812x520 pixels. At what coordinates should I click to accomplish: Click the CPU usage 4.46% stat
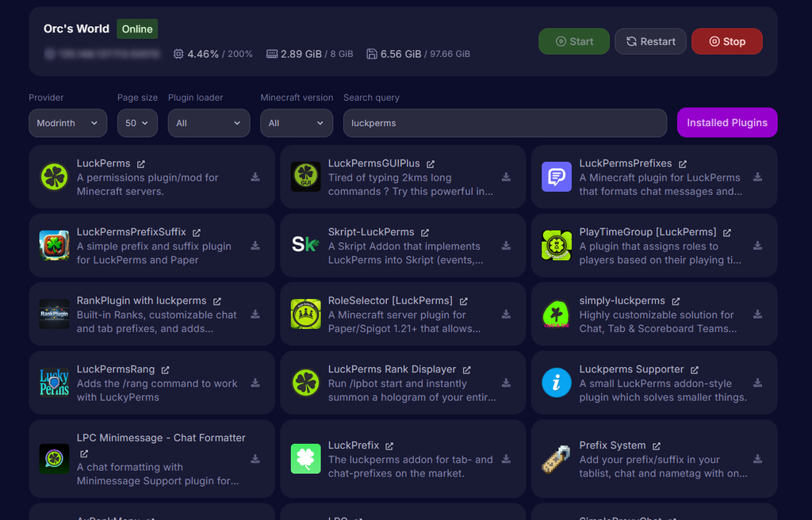(x=213, y=54)
